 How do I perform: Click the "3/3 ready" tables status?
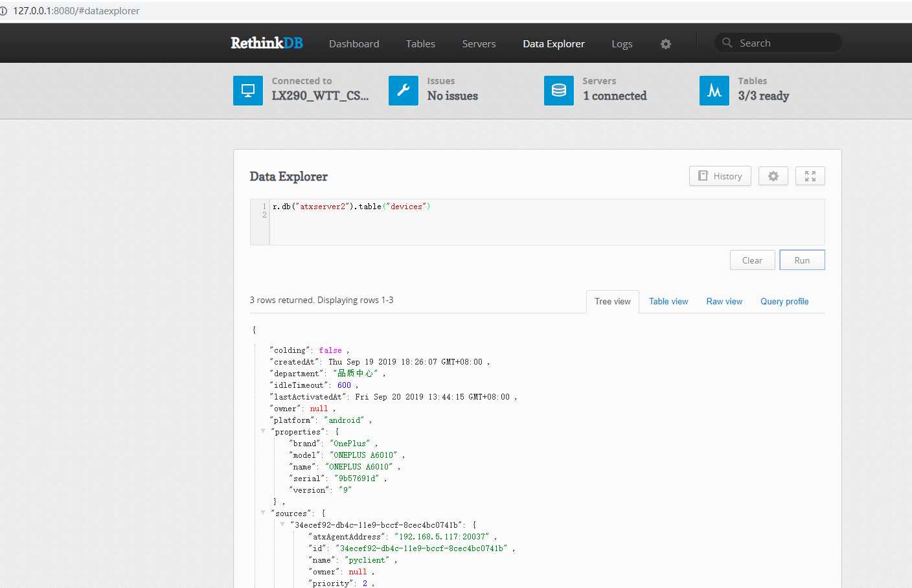coord(764,96)
